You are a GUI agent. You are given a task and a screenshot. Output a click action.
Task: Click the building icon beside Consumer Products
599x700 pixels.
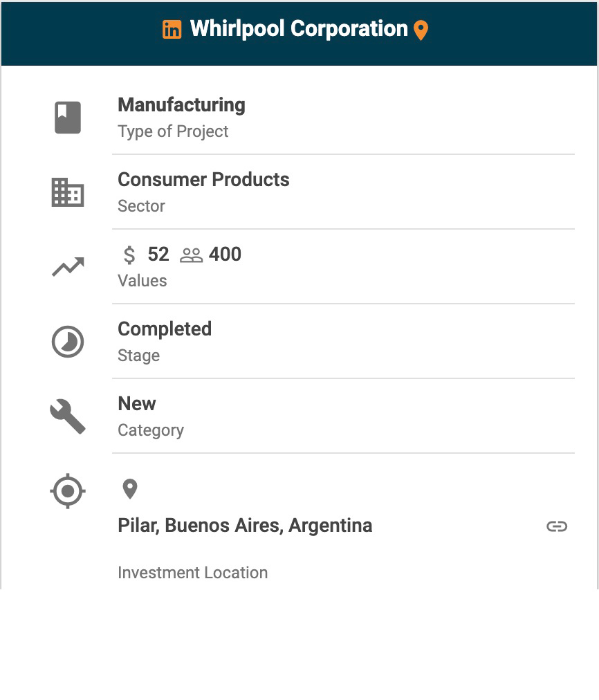tap(68, 192)
